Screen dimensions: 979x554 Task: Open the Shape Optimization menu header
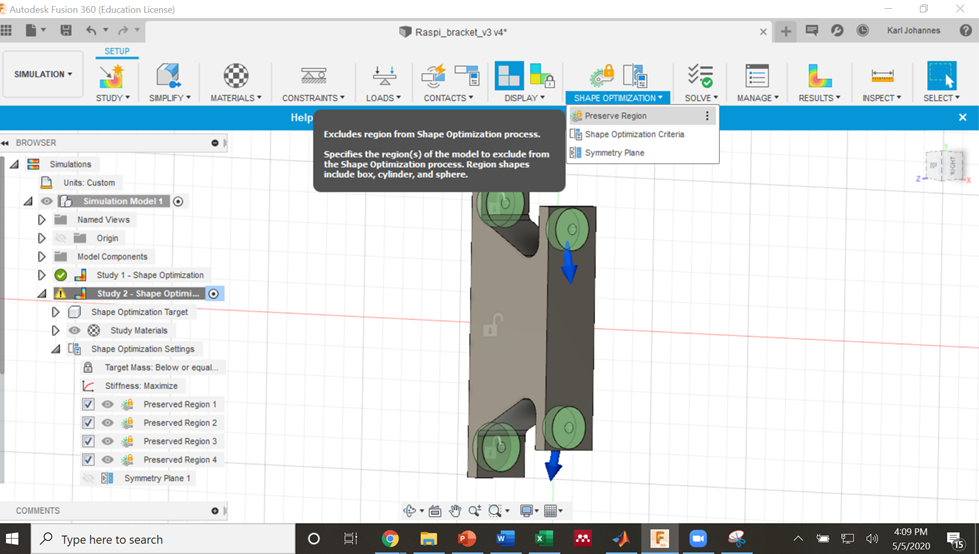[x=618, y=98]
